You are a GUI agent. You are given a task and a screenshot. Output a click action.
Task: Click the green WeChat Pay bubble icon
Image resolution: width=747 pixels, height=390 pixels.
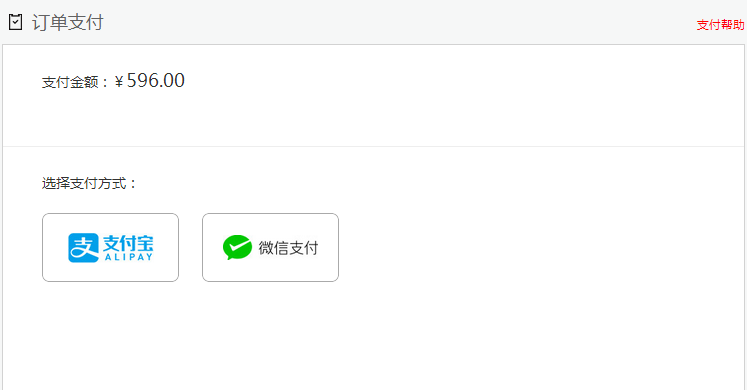(237, 247)
